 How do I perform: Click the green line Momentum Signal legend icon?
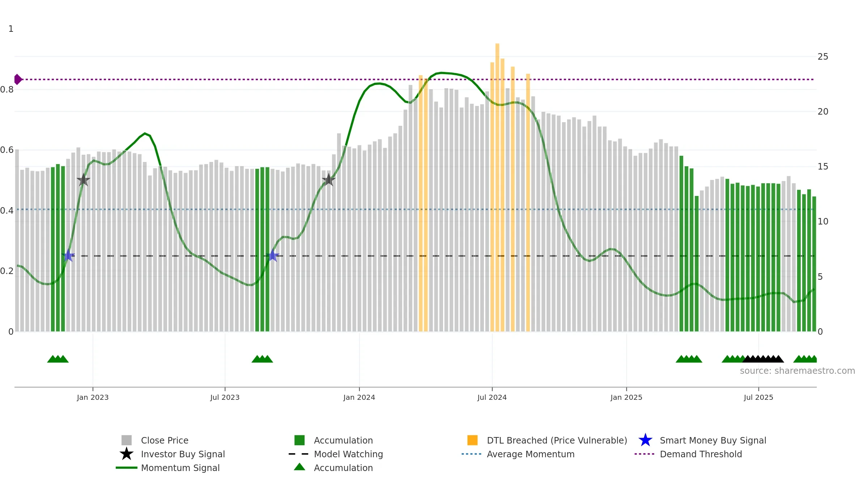click(127, 468)
